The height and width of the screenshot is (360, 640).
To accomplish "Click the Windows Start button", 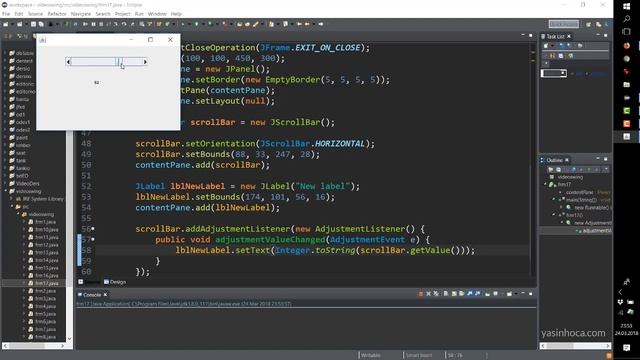I will tap(627, 7).
